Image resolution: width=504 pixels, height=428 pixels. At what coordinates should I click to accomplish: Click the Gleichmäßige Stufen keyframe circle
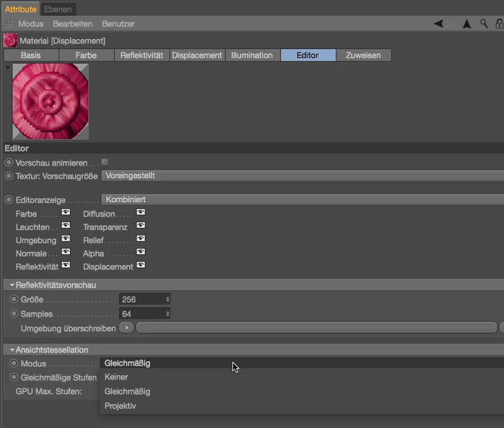[13, 377]
